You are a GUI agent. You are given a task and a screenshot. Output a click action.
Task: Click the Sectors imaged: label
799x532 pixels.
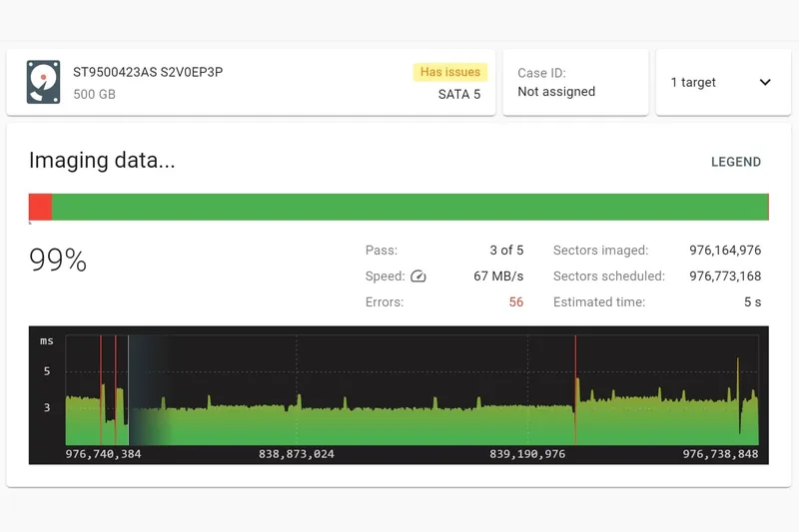[x=601, y=250]
